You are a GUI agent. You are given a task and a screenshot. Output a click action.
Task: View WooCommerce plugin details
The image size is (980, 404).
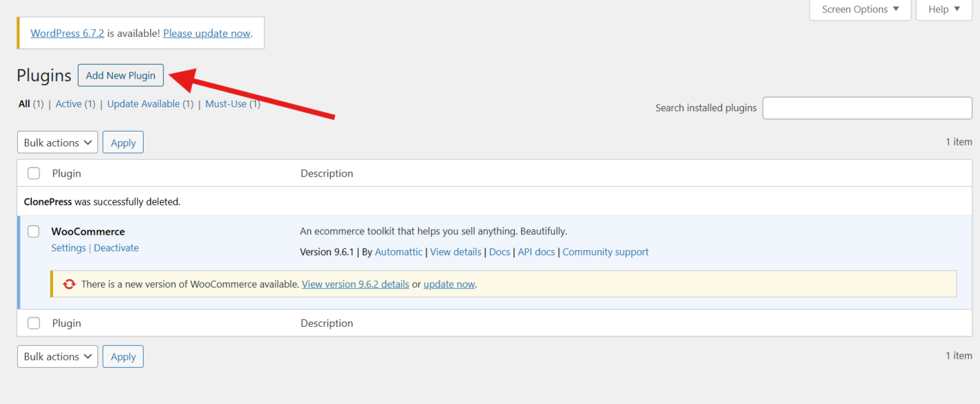[x=456, y=251]
